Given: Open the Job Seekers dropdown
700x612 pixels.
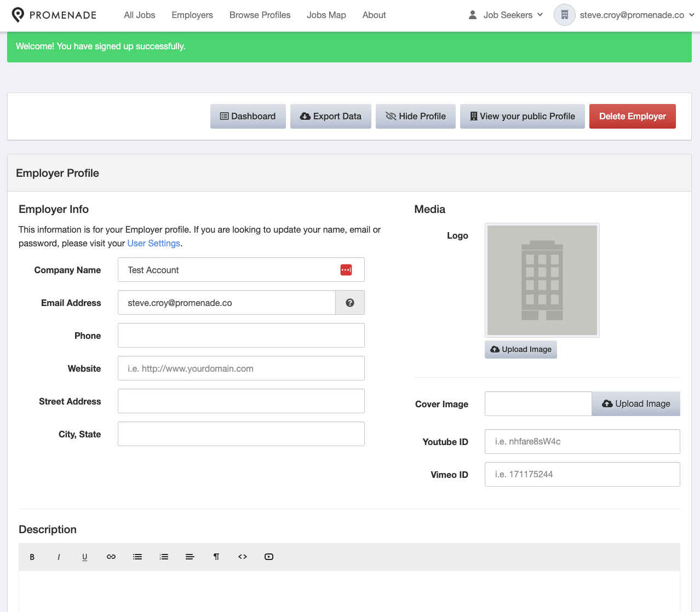Looking at the screenshot, I should [x=506, y=15].
